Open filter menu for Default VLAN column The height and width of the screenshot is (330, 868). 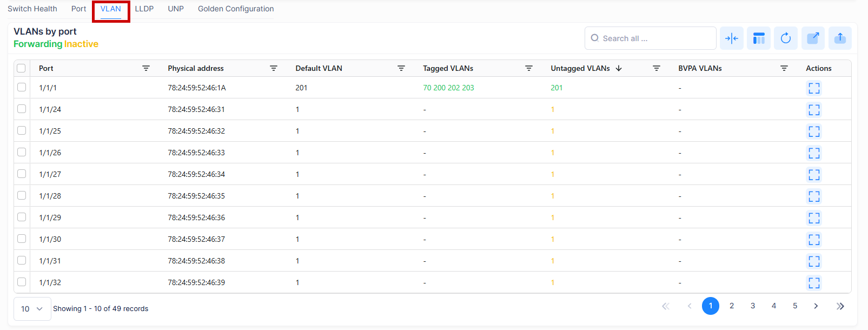401,68
